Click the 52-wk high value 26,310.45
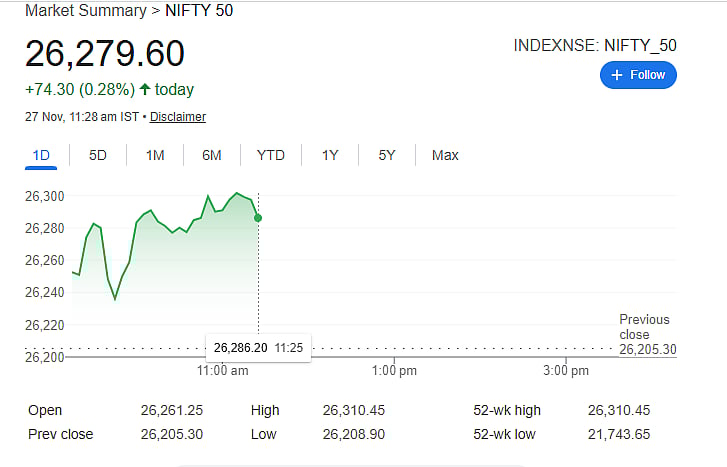727x467 pixels. coord(619,410)
